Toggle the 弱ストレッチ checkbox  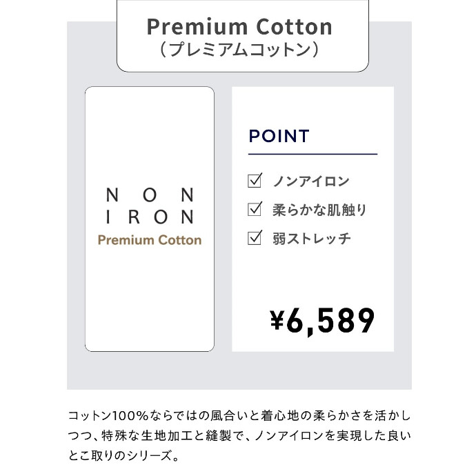point(255,239)
